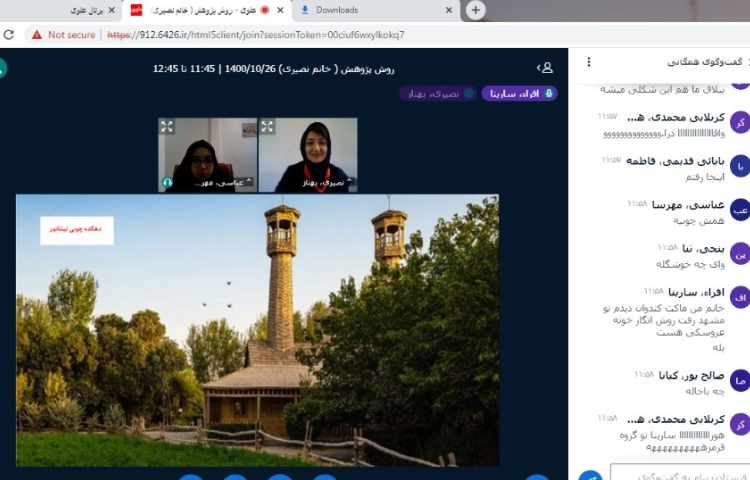Screen dimensions: 750x480
Task: Click the session title روش پژوهش heading
Action: click(x=274, y=69)
